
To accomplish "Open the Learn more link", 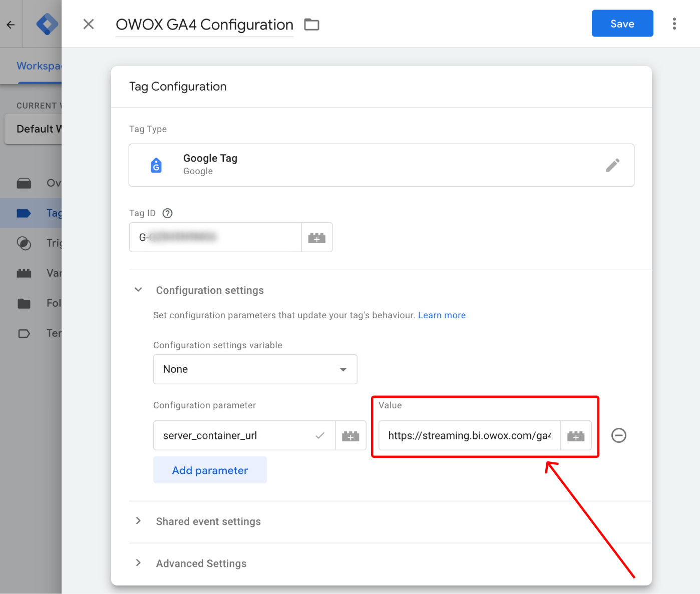I will coord(442,315).
